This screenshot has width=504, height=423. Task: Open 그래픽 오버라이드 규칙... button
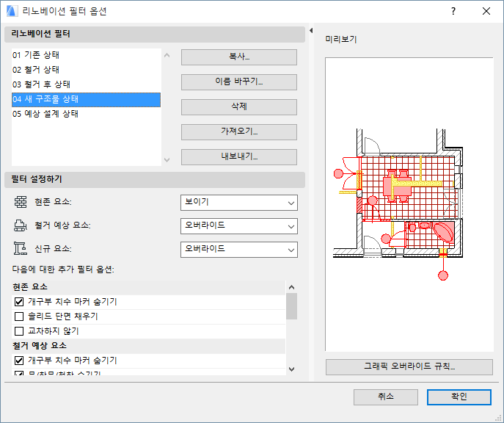pyautogui.click(x=409, y=367)
